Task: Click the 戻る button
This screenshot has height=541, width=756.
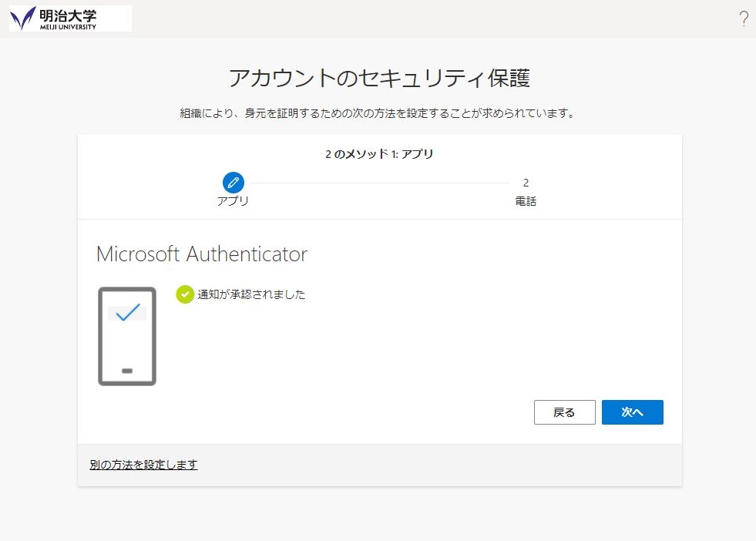Action: tap(565, 412)
